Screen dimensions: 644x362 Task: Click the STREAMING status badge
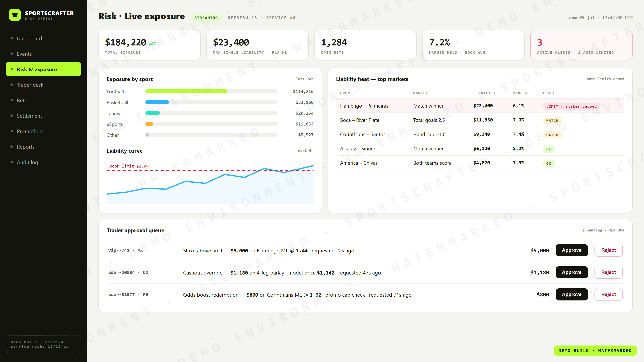206,18
